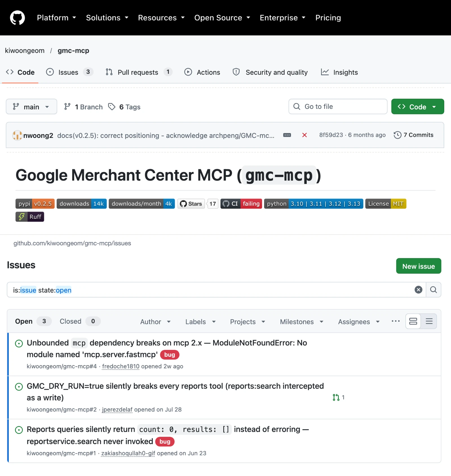Screen dimensions: 451x476
Task: Click the star count 17 badge
Action: 213,204
